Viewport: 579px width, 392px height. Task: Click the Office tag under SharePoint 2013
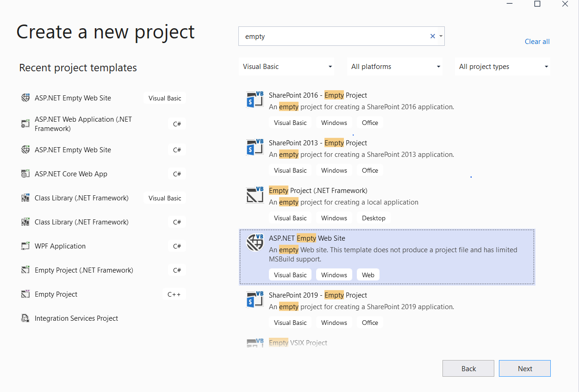(x=370, y=170)
